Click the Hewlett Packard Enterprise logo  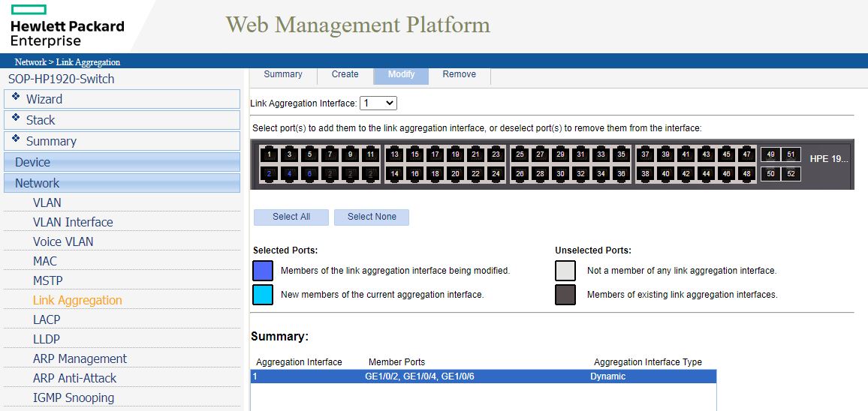[x=68, y=26]
